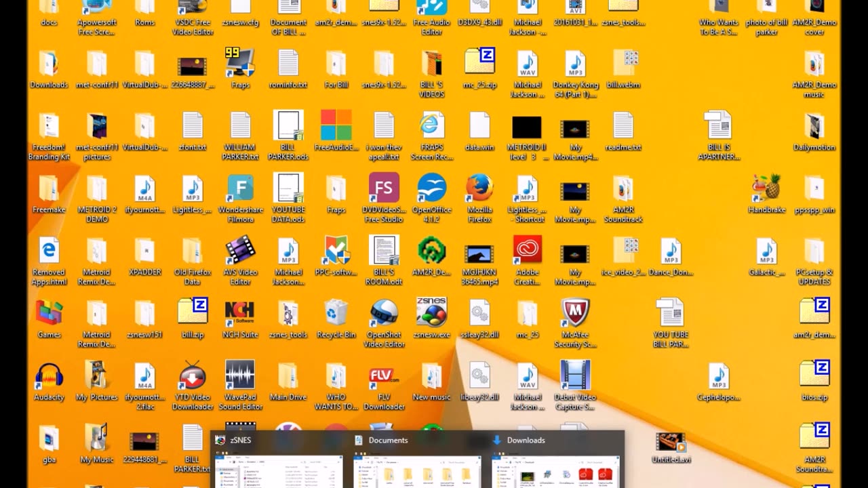The width and height of the screenshot is (868, 488).
Task: Open the BILL'S VIDEOS folder
Action: [x=431, y=64]
